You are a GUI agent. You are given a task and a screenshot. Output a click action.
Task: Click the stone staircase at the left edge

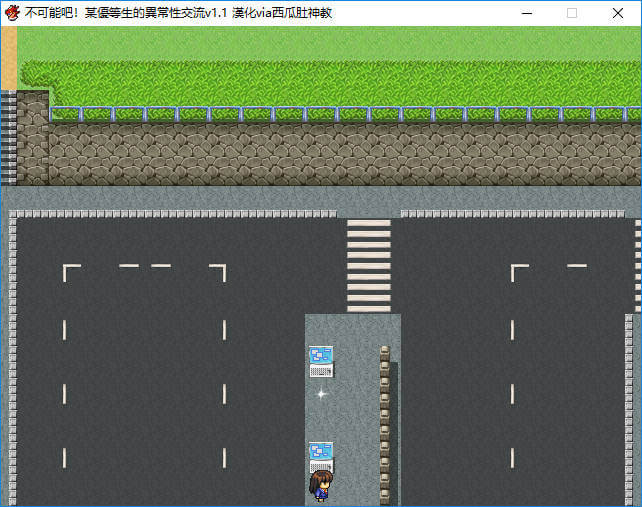point(8,138)
